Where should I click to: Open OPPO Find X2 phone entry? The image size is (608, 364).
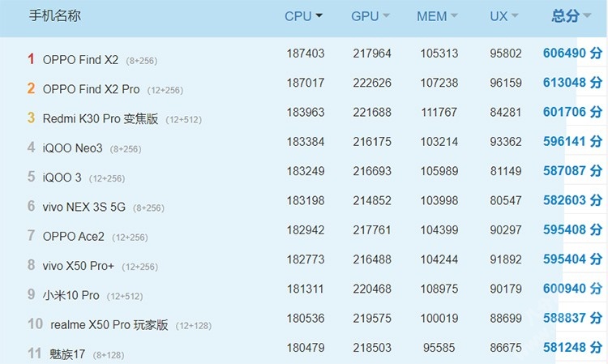pyautogui.click(x=80, y=60)
